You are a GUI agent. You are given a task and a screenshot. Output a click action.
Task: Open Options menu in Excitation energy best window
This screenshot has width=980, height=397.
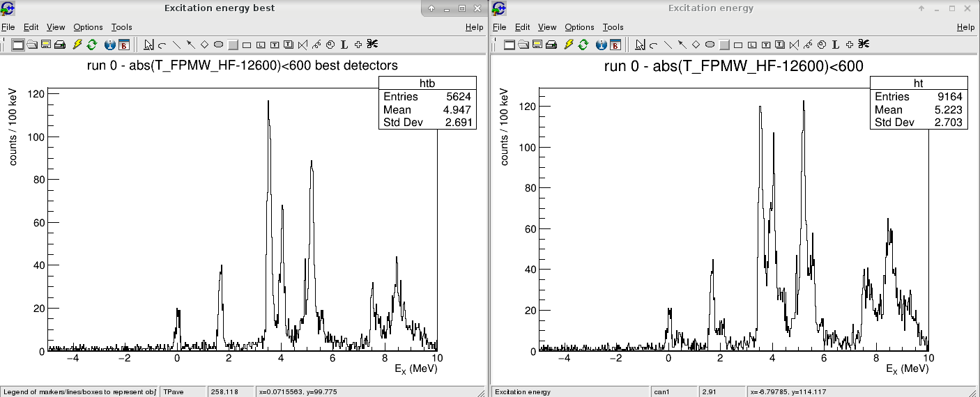coord(88,27)
